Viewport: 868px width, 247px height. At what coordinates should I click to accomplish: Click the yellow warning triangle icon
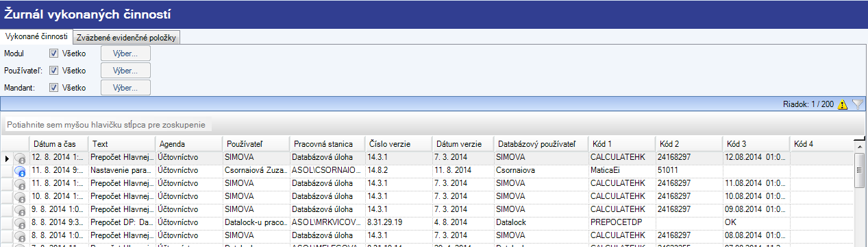(x=843, y=105)
